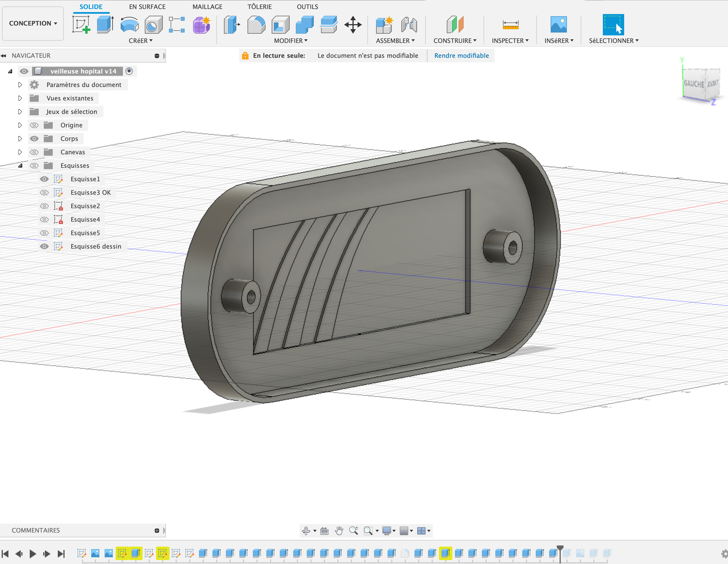The width and height of the screenshot is (728, 564).
Task: Click the New Component icon in Assembler
Action: (x=384, y=25)
